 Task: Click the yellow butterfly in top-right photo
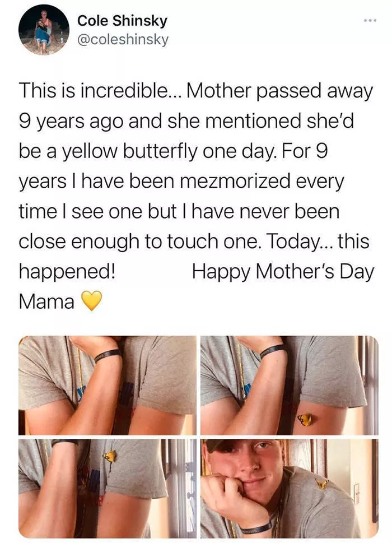click(305, 419)
